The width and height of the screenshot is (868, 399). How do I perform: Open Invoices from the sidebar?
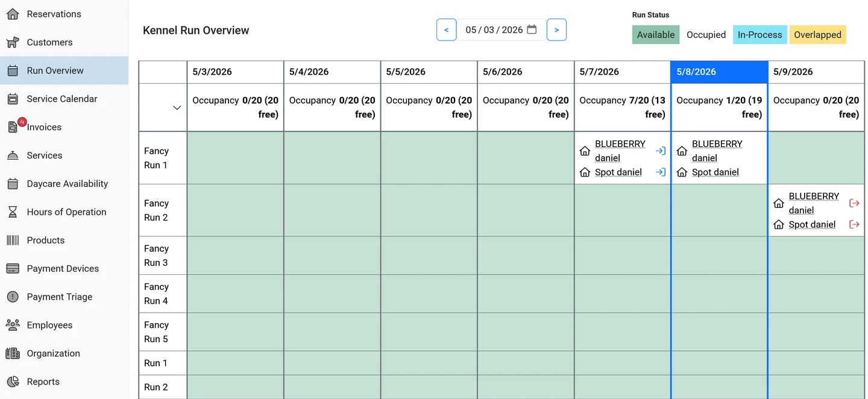coord(64,127)
